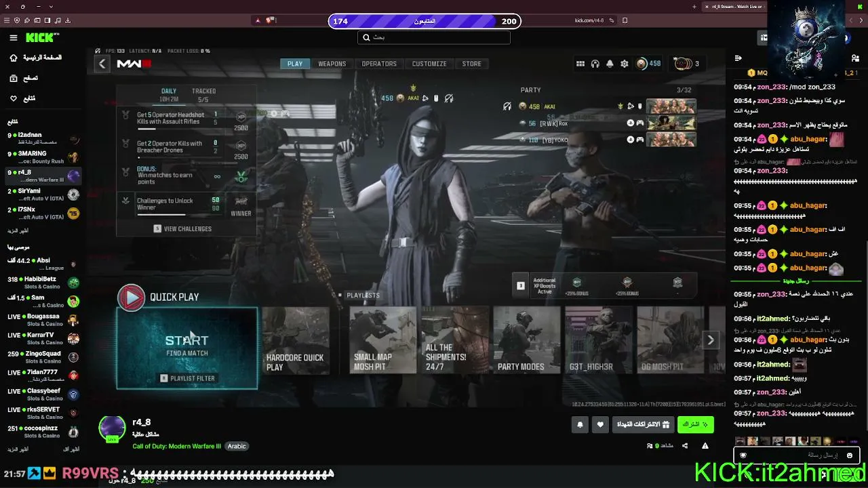Open the Kick sidebar hamburger menu

pyautogui.click(x=14, y=38)
